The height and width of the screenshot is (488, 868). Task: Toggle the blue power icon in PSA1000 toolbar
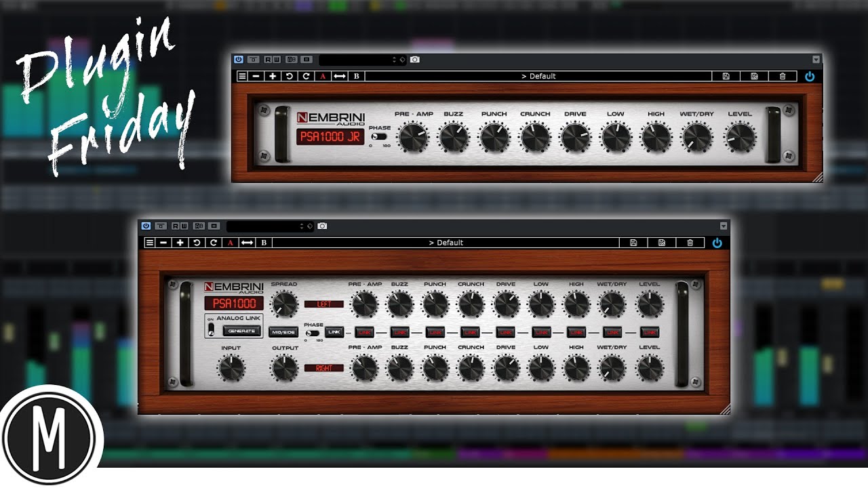717,243
